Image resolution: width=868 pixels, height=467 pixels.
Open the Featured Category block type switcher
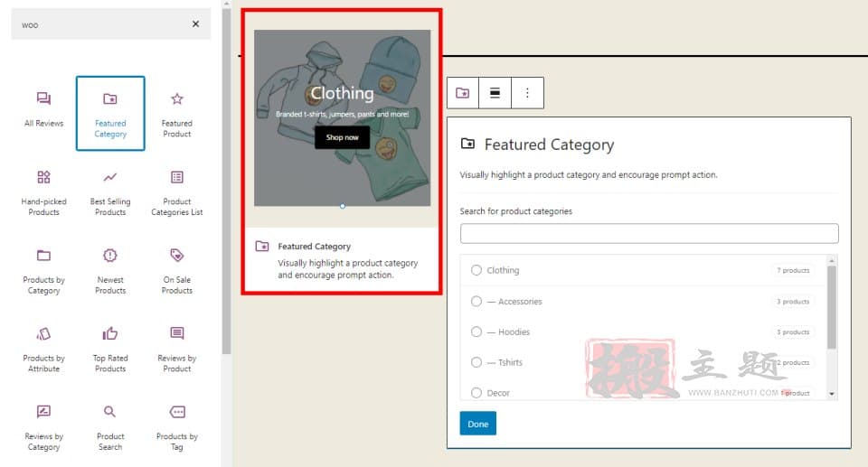click(x=463, y=93)
